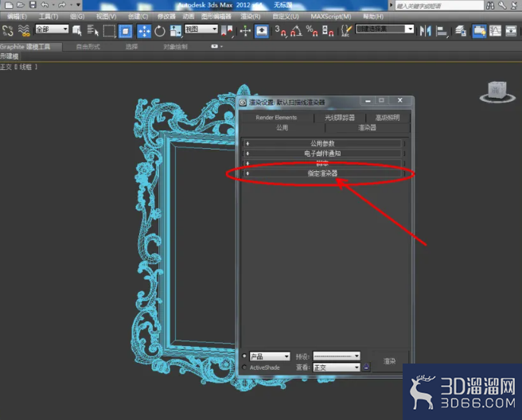The width and height of the screenshot is (522, 420).
Task: Expand the 指定渲染器 rollout
Action: 322,173
